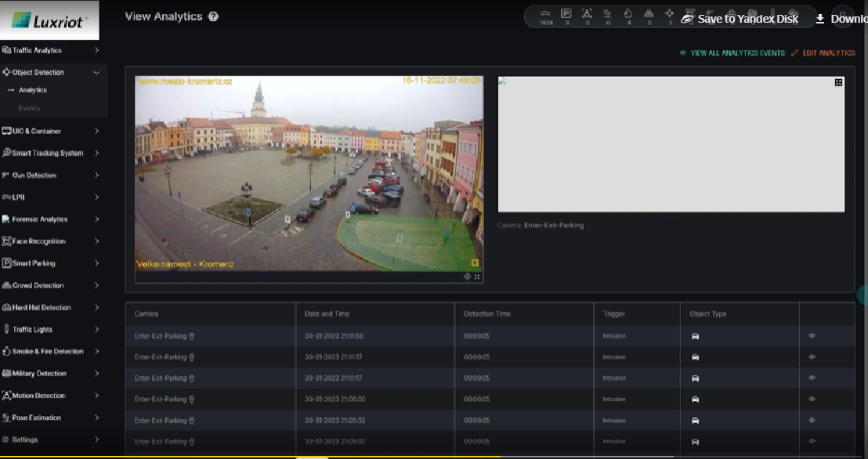Screen dimensions: 868x459
Task: Click the parking counter icon in top bar
Action: (566, 13)
